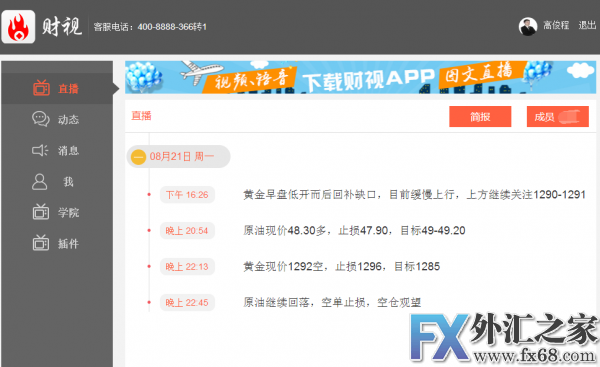Open the 消息 sidebar label
This screenshot has width=600, height=367.
click(68, 151)
